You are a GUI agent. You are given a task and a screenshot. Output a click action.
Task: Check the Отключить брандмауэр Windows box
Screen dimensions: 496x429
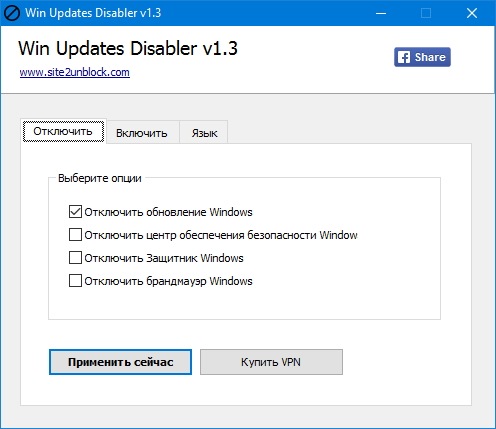click(75, 281)
